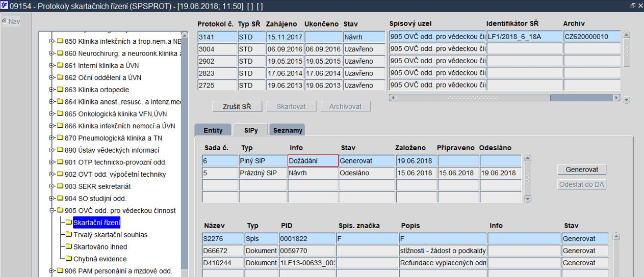Expand the 904 SO studijní odd. node
The width and height of the screenshot is (644, 277).
pyautogui.click(x=51, y=199)
